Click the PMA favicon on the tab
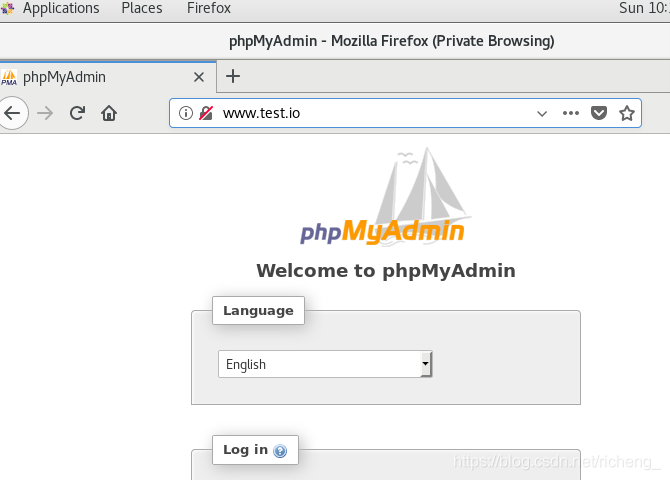This screenshot has width=670, height=480. pyautogui.click(x=9, y=77)
